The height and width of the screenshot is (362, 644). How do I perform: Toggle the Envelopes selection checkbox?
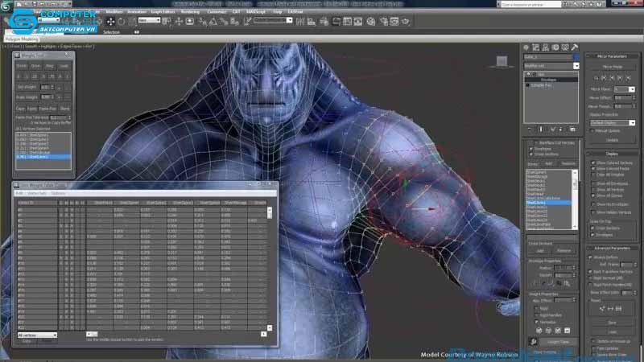(531, 149)
